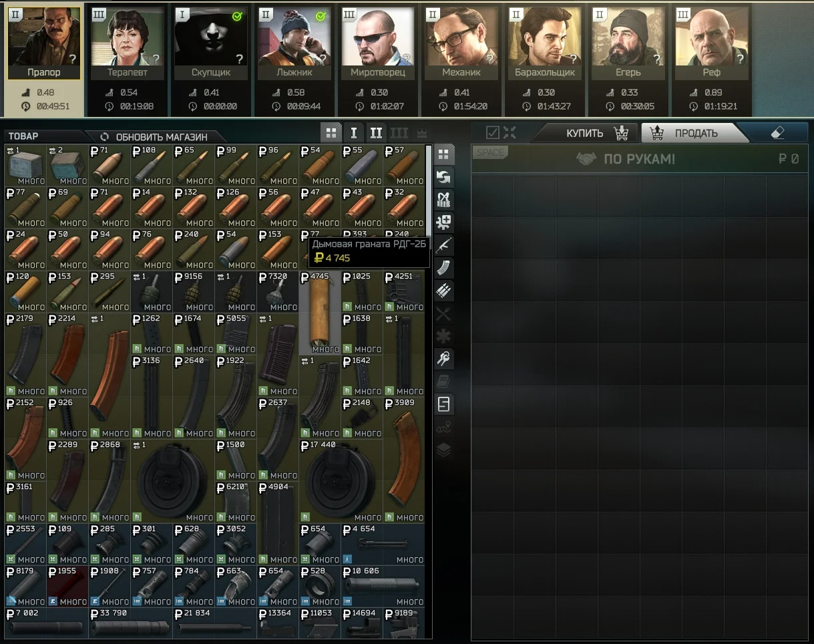Click the deal total ₽ 0

[789, 159]
